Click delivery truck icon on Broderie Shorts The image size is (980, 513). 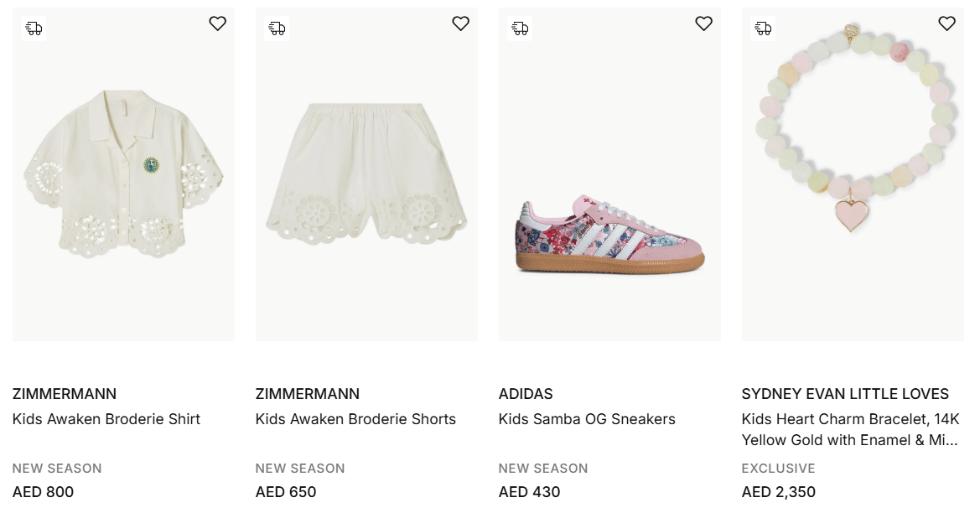tap(277, 28)
